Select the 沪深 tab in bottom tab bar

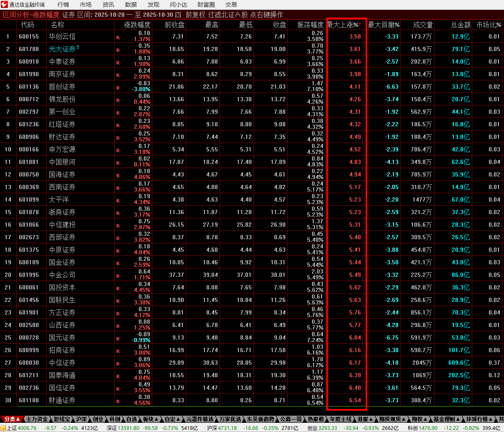pos(82,419)
